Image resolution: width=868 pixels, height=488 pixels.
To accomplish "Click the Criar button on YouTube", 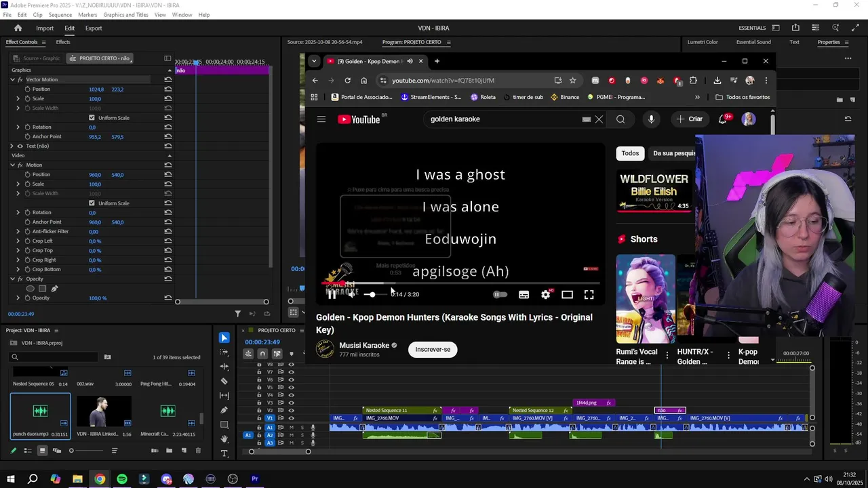I will pyautogui.click(x=690, y=119).
